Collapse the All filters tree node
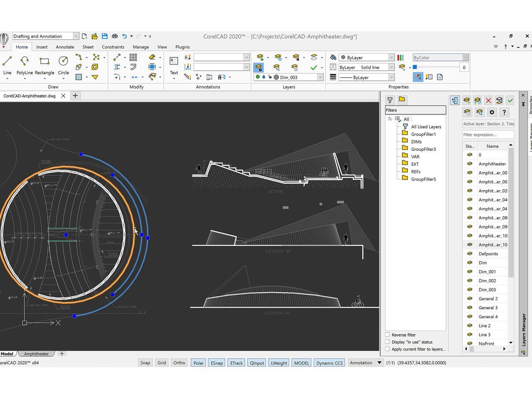This screenshot has height=399, width=532. click(389, 119)
